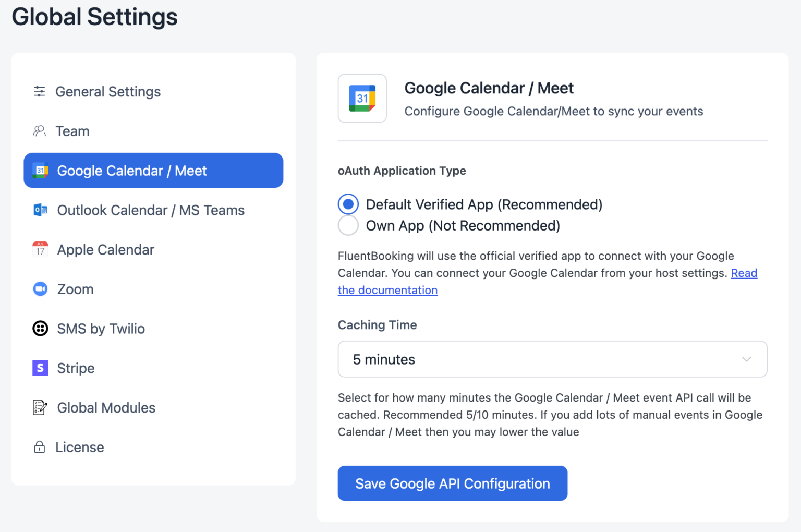Select the Default Verified App radio button
Screen dimensions: 801x532
click(x=348, y=204)
